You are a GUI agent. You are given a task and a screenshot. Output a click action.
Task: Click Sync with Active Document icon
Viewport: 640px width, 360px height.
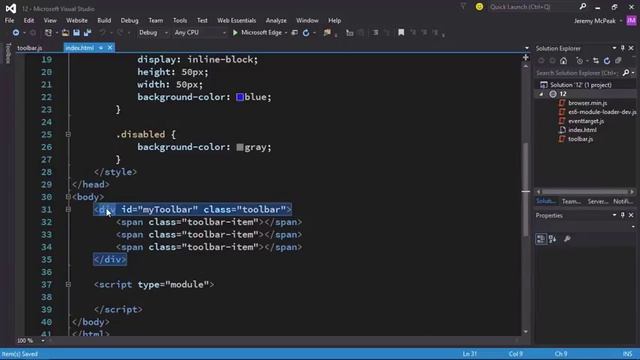tap(596, 61)
